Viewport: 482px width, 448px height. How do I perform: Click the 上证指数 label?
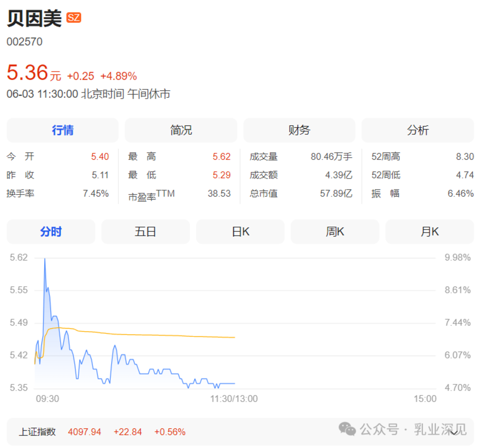coord(37,432)
